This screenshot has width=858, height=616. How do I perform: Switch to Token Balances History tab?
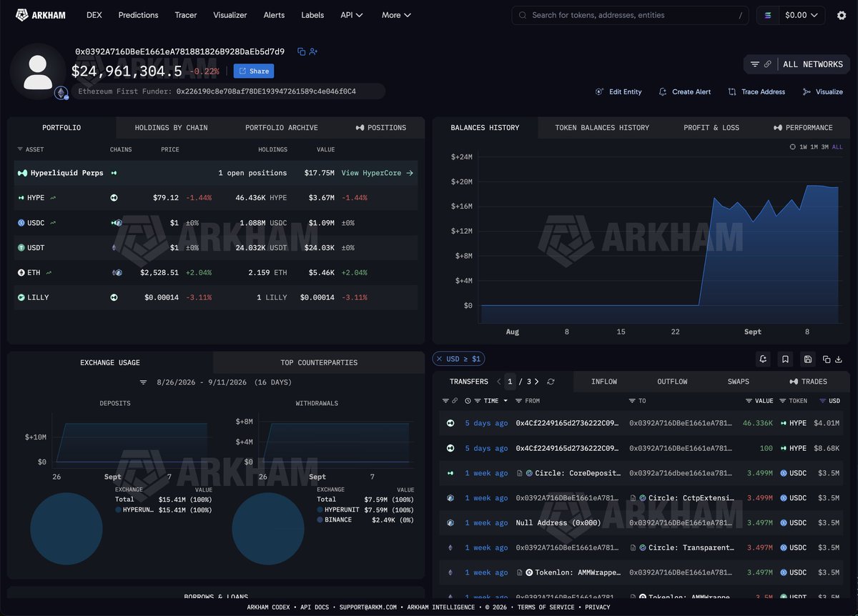(602, 127)
